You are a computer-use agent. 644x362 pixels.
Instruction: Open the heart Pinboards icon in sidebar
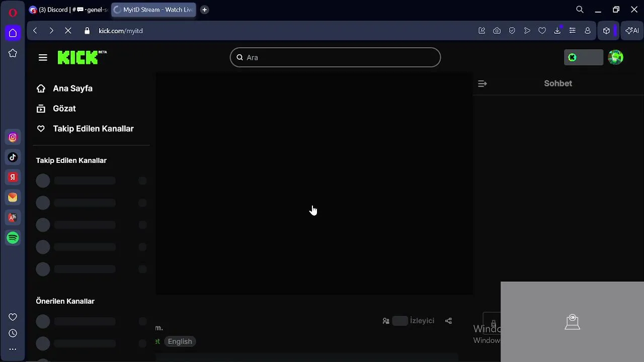point(13,317)
